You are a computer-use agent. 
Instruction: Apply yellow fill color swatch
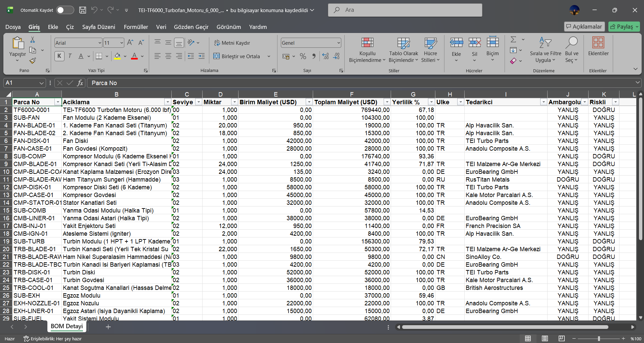117,56
